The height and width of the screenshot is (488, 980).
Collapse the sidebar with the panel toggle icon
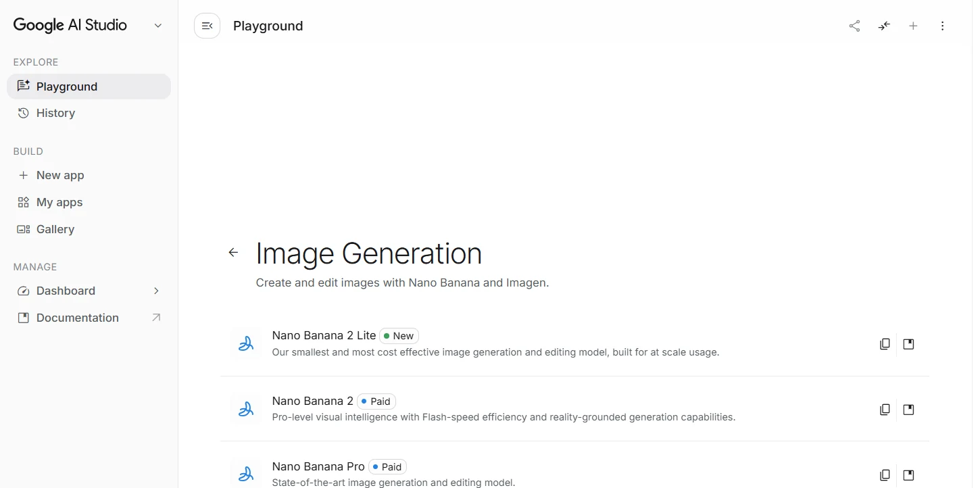tap(207, 26)
